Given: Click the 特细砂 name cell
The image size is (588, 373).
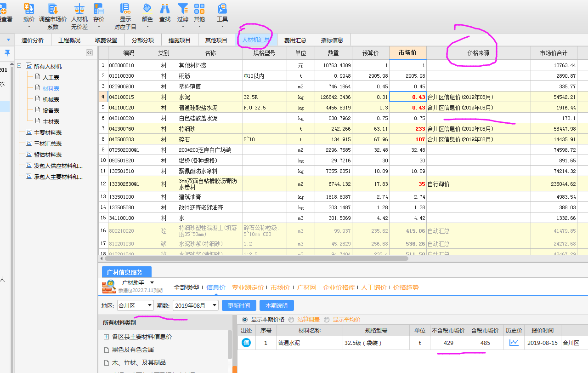Looking at the screenshot, I should pos(210,128).
